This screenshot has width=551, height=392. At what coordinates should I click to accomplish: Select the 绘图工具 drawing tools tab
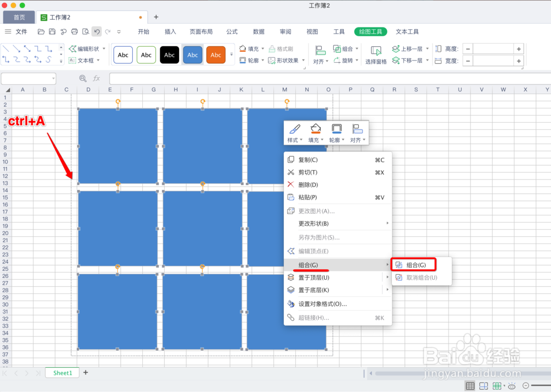pos(370,31)
